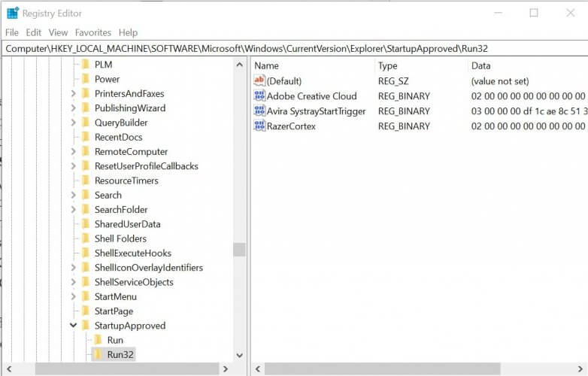Select the RazerCortex value name
Image resolution: width=588 pixels, height=376 pixels.
pos(291,126)
